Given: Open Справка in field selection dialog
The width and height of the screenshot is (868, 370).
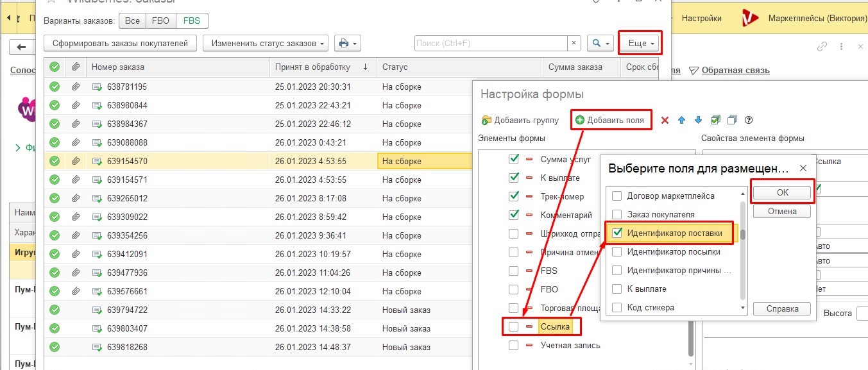Looking at the screenshot, I should [782, 308].
